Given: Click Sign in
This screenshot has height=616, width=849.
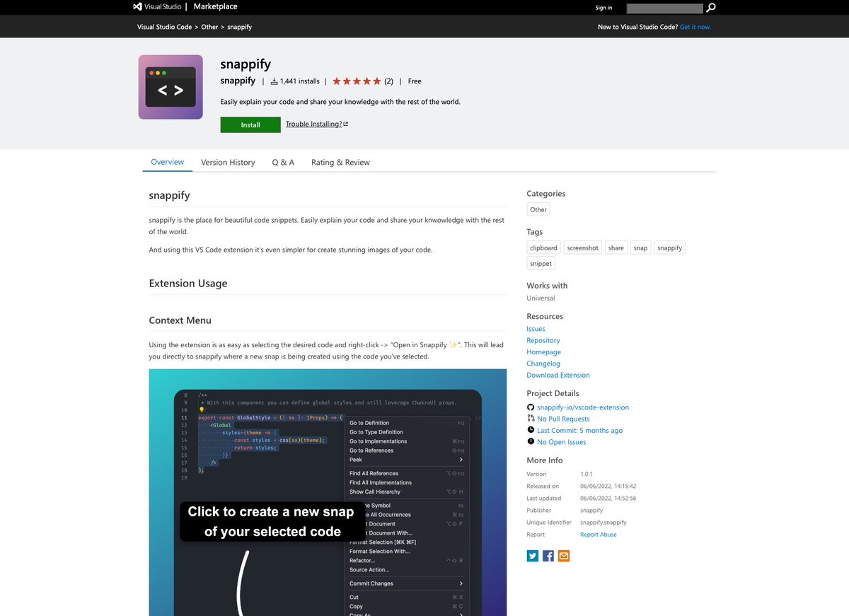Looking at the screenshot, I should [x=603, y=8].
